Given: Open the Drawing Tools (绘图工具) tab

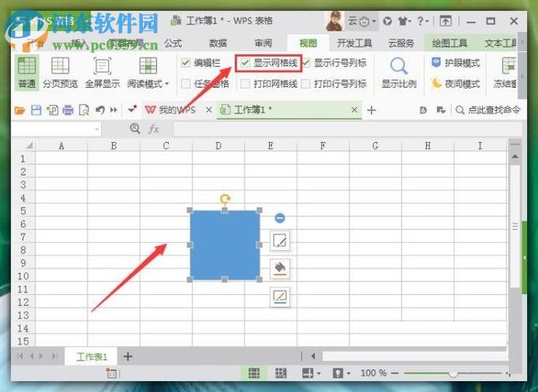Looking at the screenshot, I should (x=450, y=43).
